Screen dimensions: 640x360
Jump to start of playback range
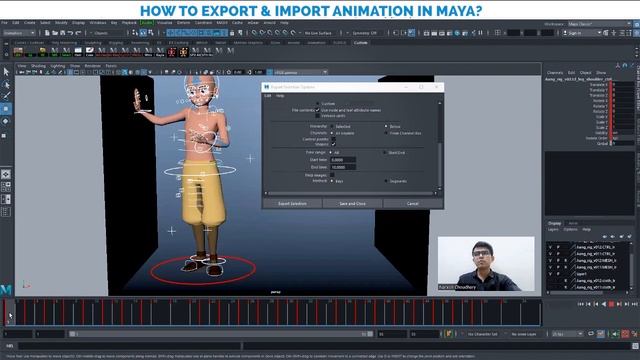[580, 304]
